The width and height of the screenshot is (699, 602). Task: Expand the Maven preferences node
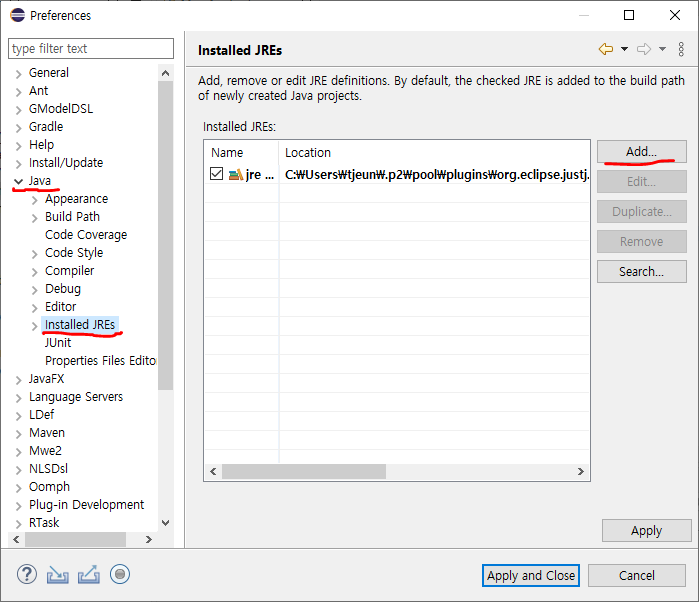[18, 433]
